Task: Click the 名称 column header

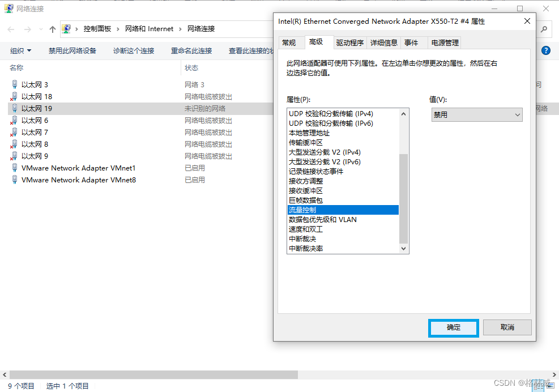Action: click(x=16, y=67)
